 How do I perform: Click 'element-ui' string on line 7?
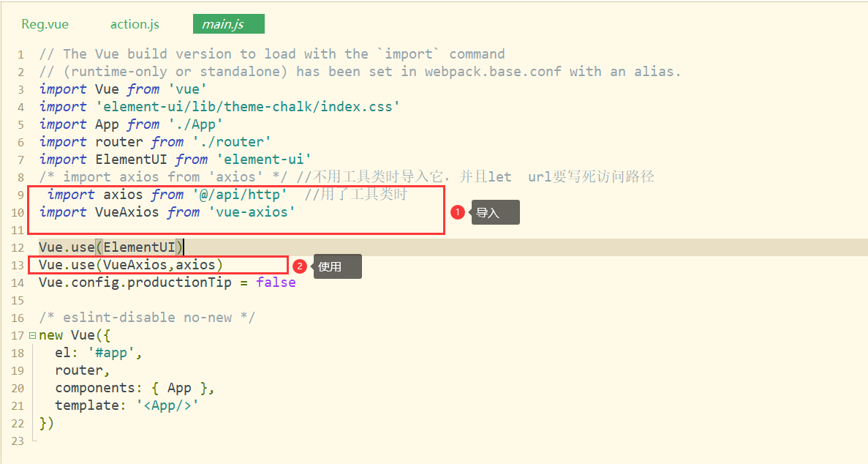tap(263, 160)
